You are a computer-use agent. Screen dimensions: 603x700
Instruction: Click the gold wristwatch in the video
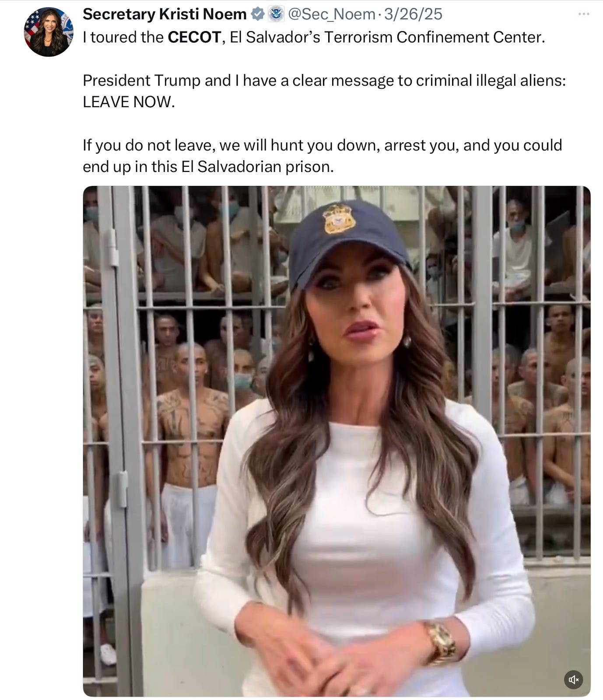click(x=441, y=642)
